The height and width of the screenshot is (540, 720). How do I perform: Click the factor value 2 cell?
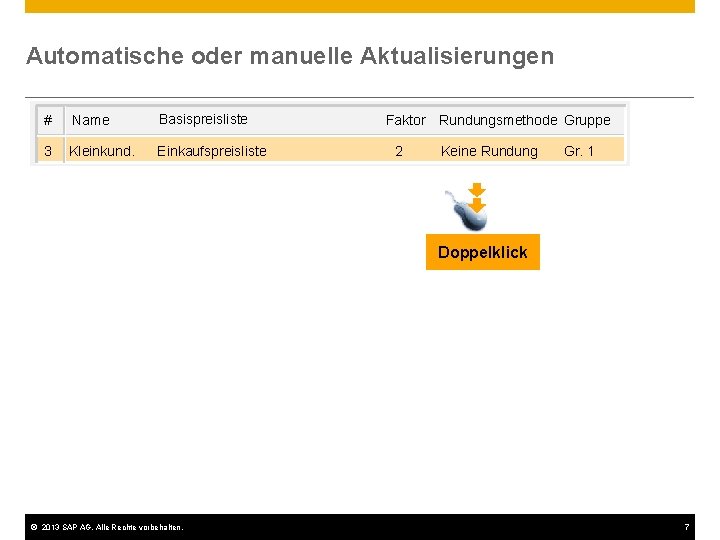coord(399,151)
